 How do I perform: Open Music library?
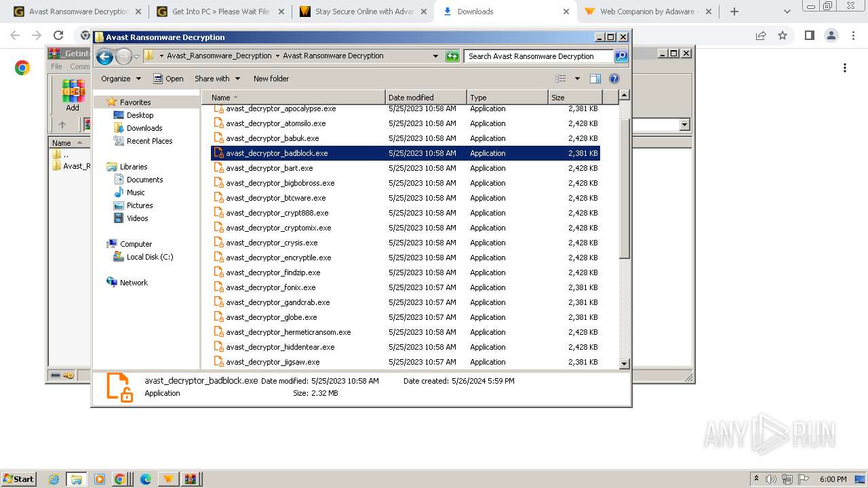pyautogui.click(x=136, y=192)
